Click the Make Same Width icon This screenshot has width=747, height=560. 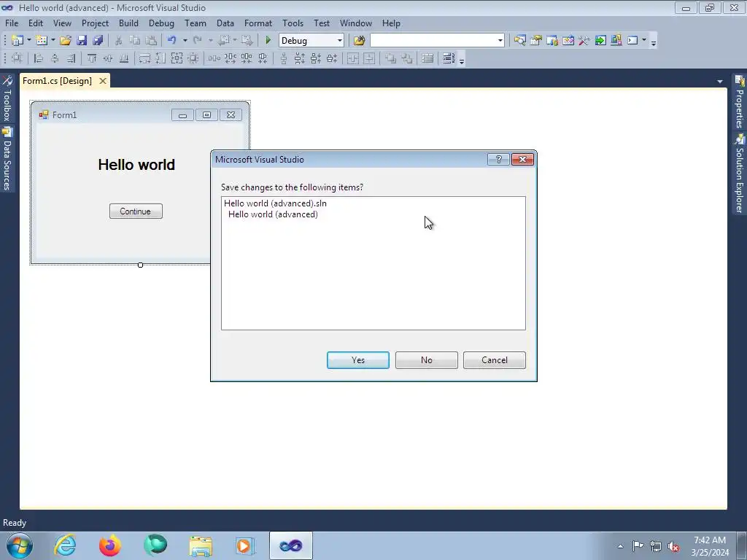145,58
